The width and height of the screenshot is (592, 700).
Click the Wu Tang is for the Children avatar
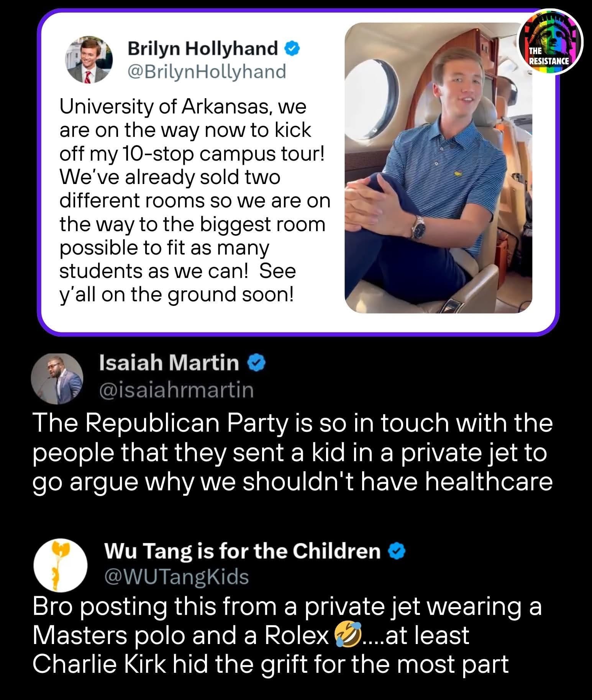coord(60,565)
